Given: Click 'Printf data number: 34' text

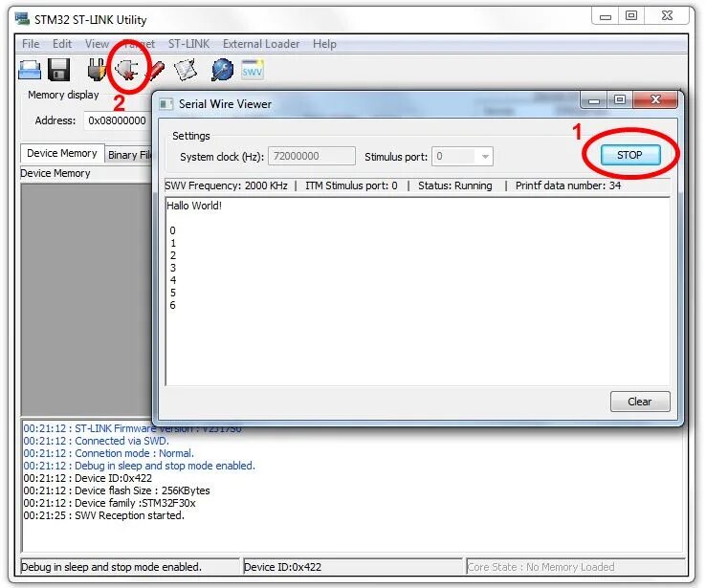Looking at the screenshot, I should (568, 185).
